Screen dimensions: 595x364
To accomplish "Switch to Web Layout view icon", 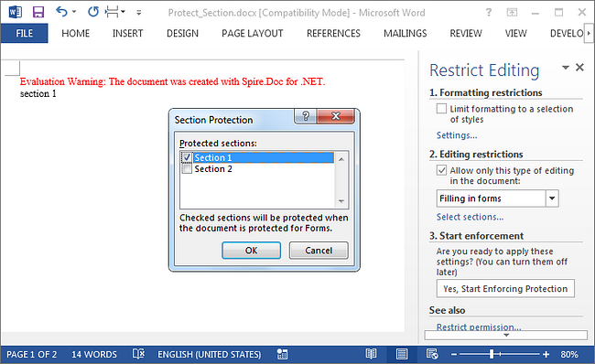I will (x=432, y=354).
